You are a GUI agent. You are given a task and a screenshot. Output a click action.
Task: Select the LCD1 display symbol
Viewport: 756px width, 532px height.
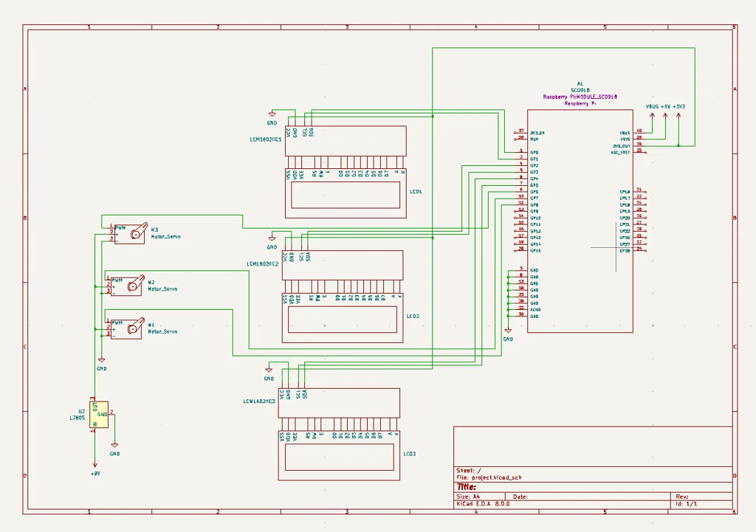coord(346,193)
